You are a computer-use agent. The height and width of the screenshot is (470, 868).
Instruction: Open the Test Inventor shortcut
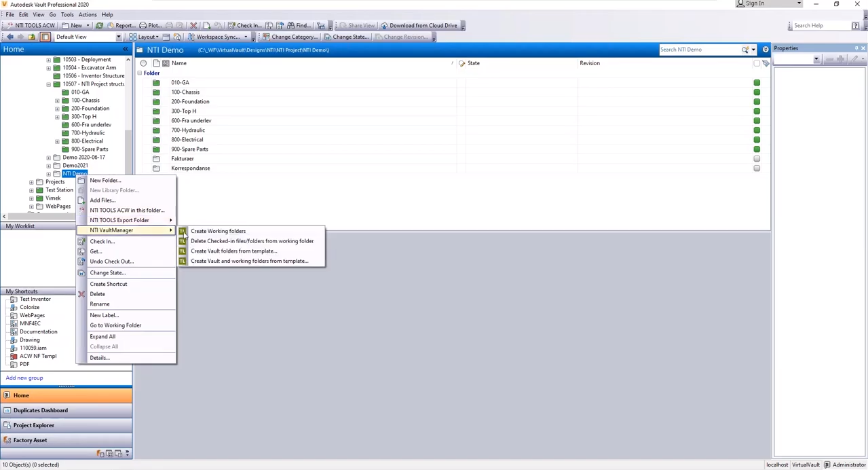[x=35, y=299]
